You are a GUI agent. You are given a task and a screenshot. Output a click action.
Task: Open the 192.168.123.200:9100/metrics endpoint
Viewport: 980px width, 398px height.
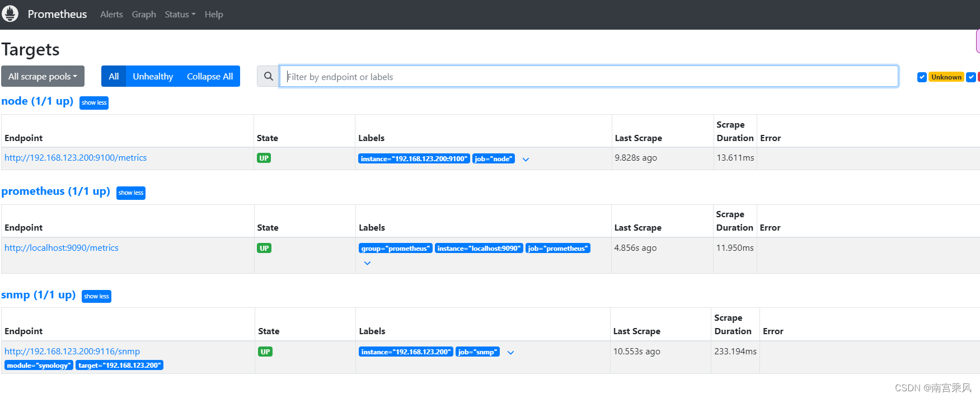coord(76,158)
